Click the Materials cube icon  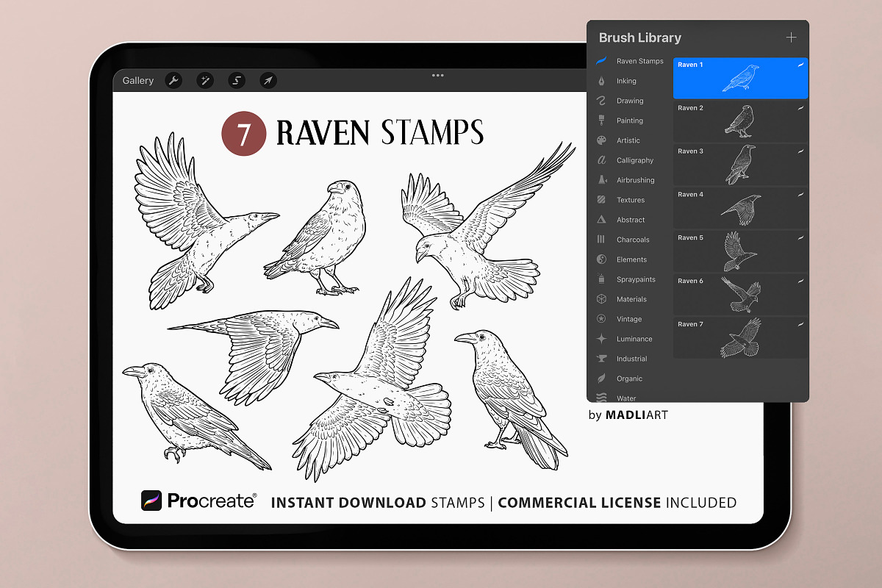(601, 299)
